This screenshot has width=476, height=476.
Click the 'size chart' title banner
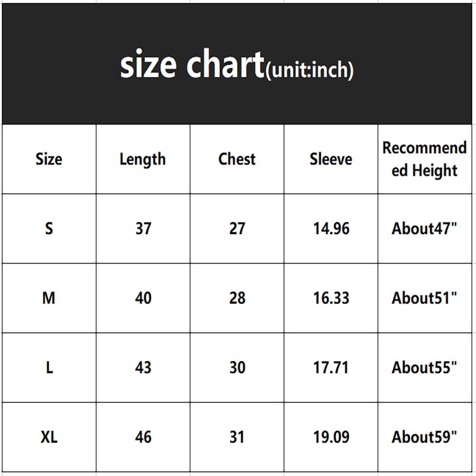237,65
